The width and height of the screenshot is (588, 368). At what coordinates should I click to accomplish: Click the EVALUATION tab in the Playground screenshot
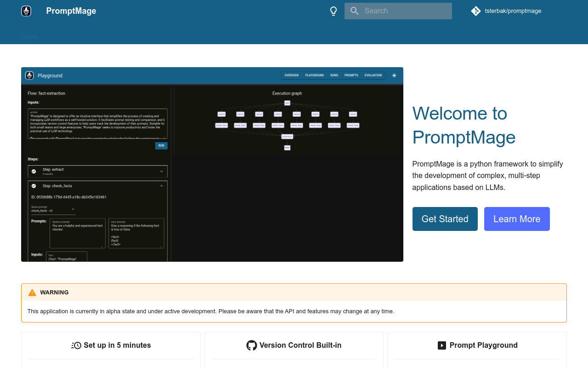[373, 75]
